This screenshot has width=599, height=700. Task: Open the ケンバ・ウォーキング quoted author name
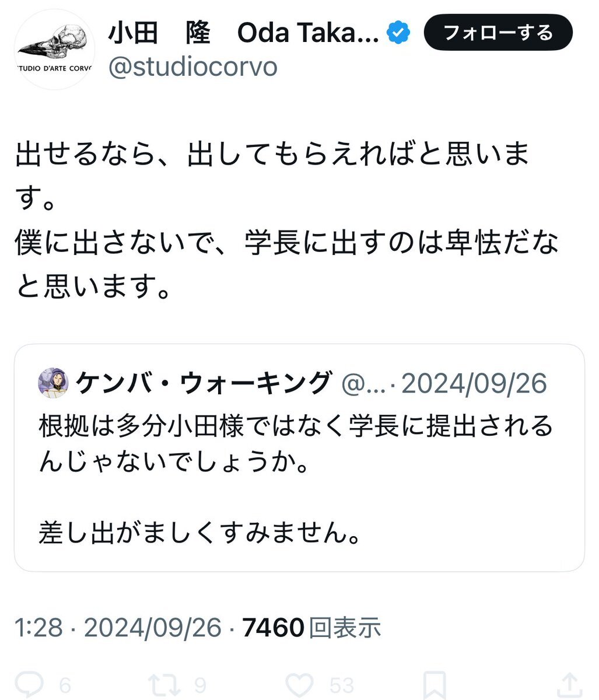click(x=203, y=383)
